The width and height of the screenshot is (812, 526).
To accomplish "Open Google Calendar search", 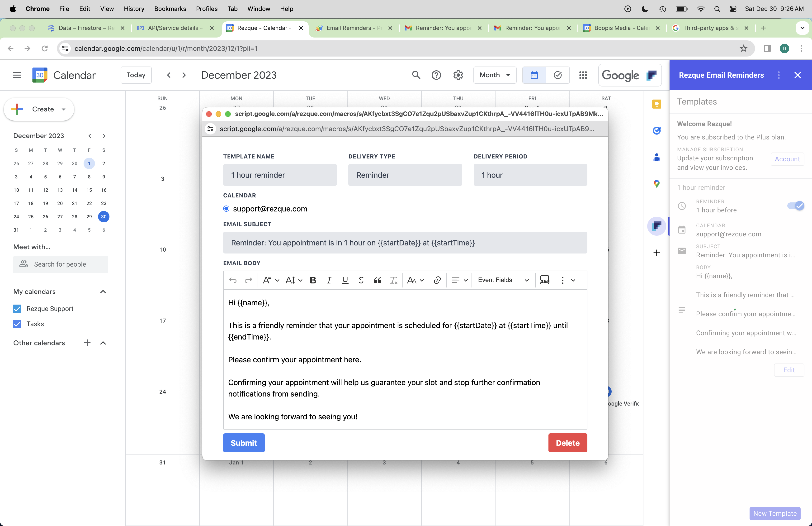I will tap(416, 75).
